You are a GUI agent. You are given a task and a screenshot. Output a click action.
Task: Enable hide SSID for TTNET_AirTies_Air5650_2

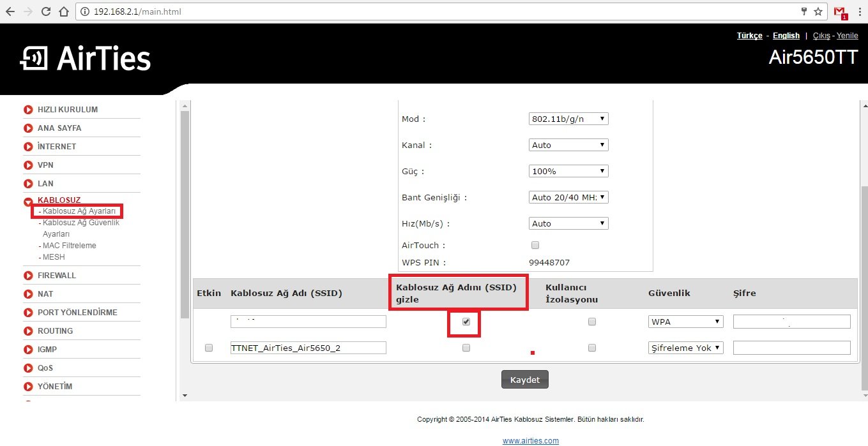point(466,348)
